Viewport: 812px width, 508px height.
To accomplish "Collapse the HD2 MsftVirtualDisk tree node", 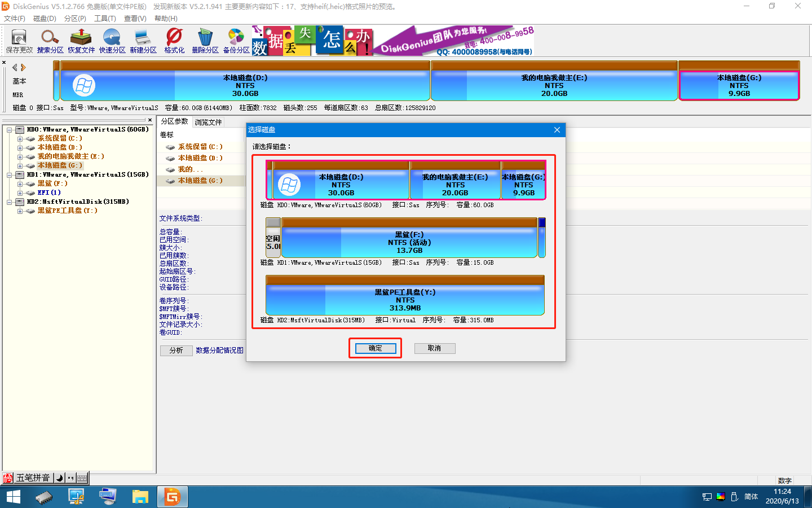I will tap(10, 202).
